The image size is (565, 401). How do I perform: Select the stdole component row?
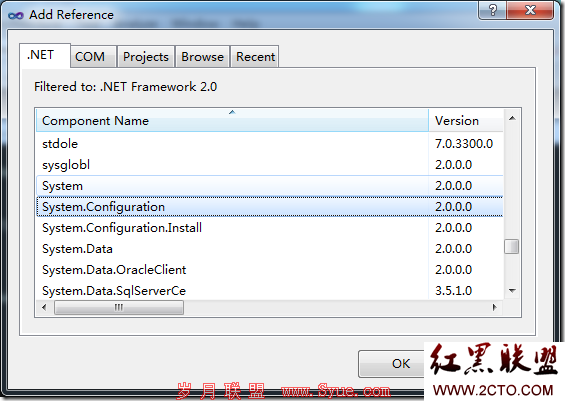point(270,144)
